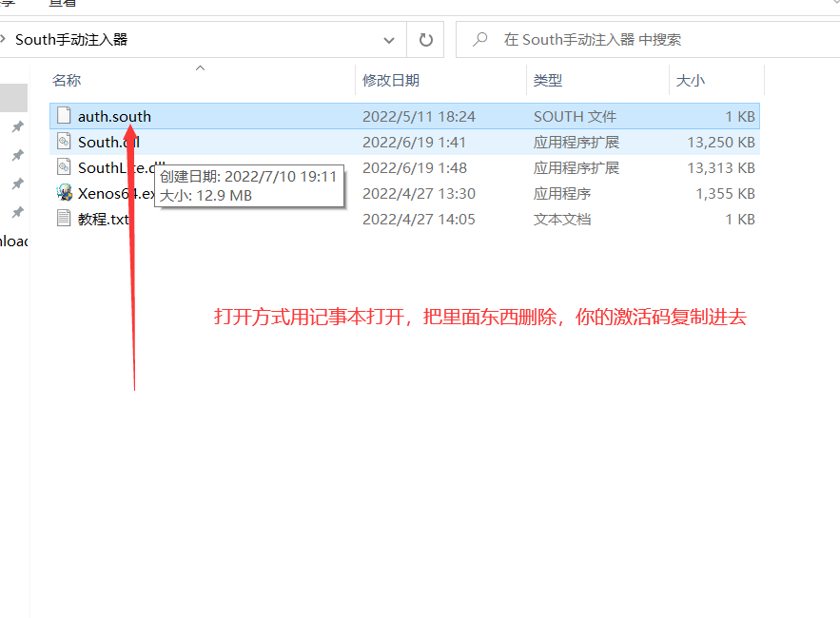Sort files by 名称 column
Viewport: 840px width, 618px height.
(67, 80)
